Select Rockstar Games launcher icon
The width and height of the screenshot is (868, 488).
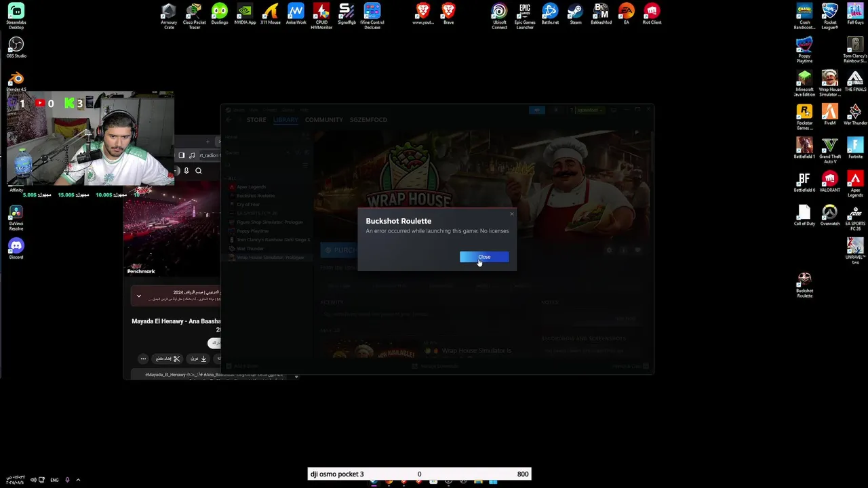[x=804, y=117]
